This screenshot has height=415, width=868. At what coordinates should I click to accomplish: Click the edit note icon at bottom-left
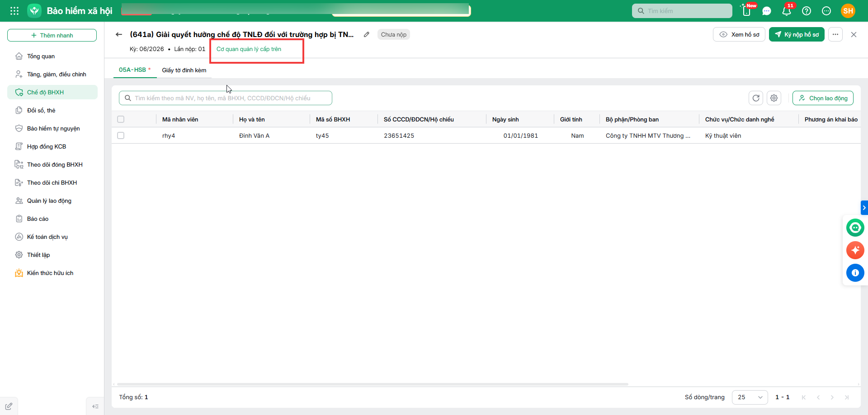(9, 406)
